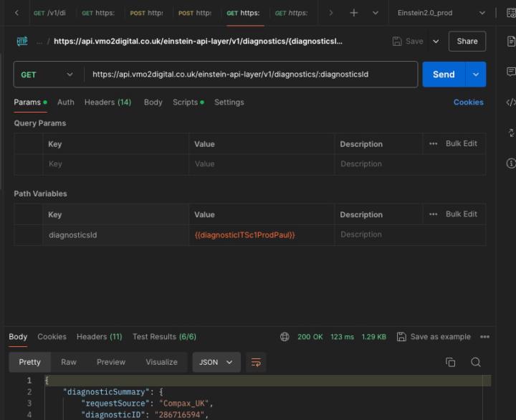Open the comments icon in right sidebar
Screen dimensions: 516x420
tap(510, 72)
